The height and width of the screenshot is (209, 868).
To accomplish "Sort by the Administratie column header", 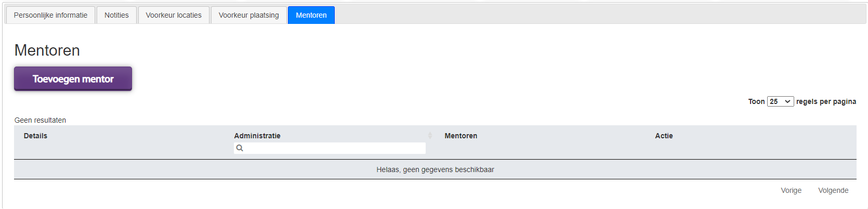I will tap(257, 136).
